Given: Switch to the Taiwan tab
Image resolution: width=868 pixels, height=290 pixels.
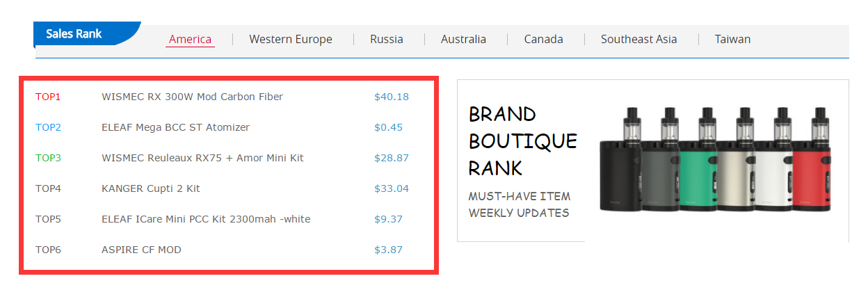Looking at the screenshot, I should click(x=732, y=40).
